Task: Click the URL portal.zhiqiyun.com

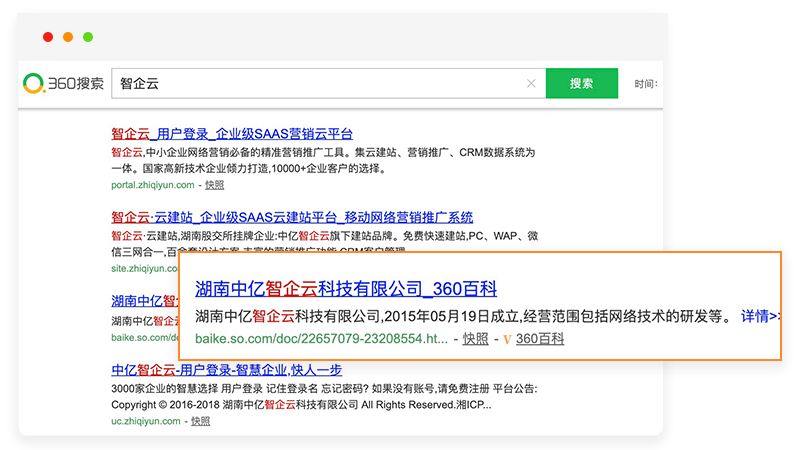Action: click(153, 185)
